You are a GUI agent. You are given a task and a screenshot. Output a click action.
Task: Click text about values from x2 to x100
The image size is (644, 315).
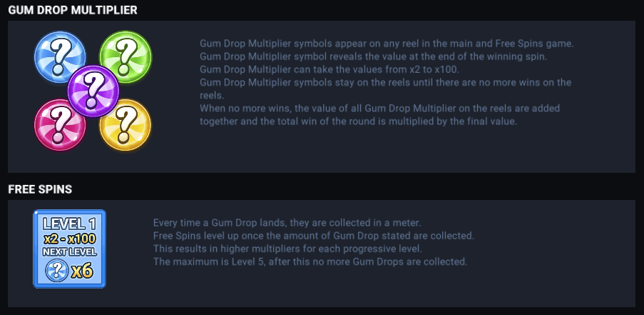(329, 69)
